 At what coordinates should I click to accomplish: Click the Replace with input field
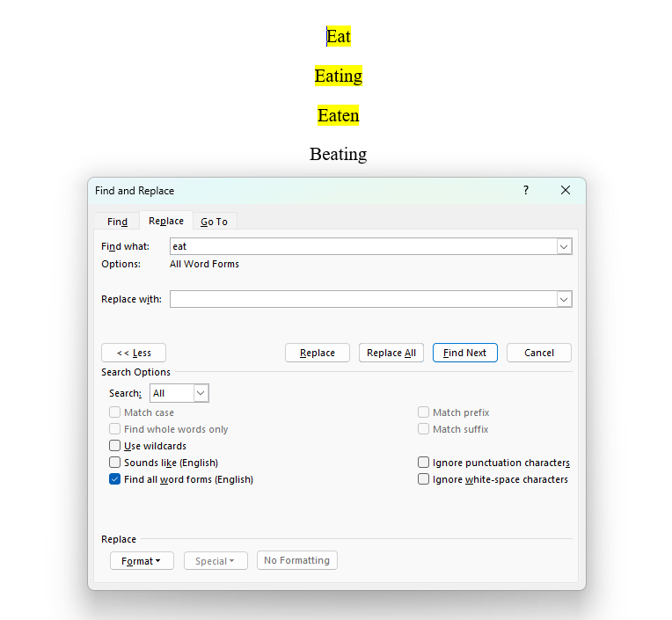pos(363,299)
